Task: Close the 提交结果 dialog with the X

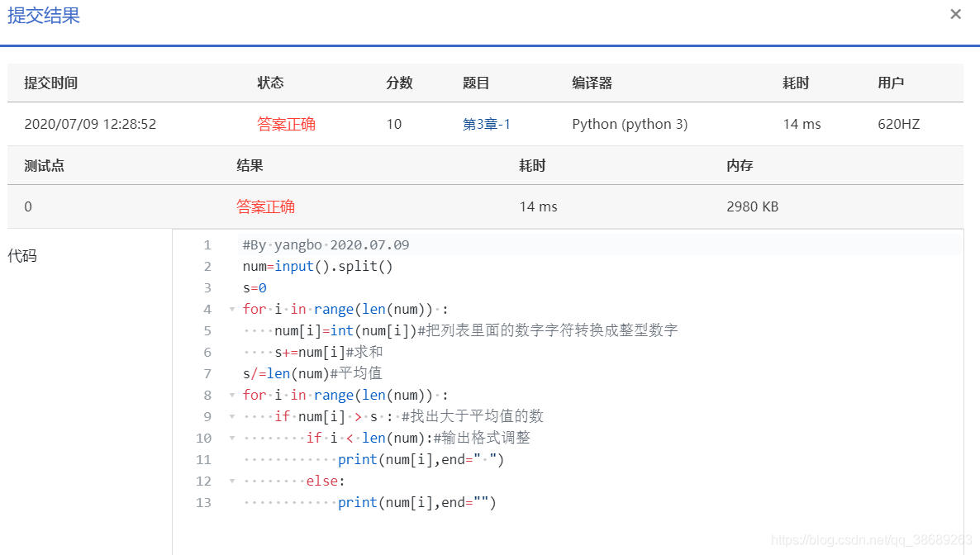Action: click(x=955, y=14)
